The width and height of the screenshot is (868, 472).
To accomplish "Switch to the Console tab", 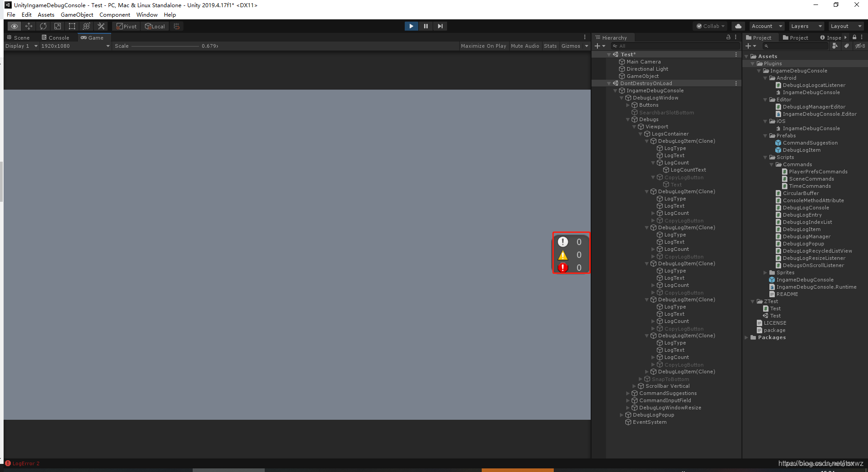I will tap(55, 38).
